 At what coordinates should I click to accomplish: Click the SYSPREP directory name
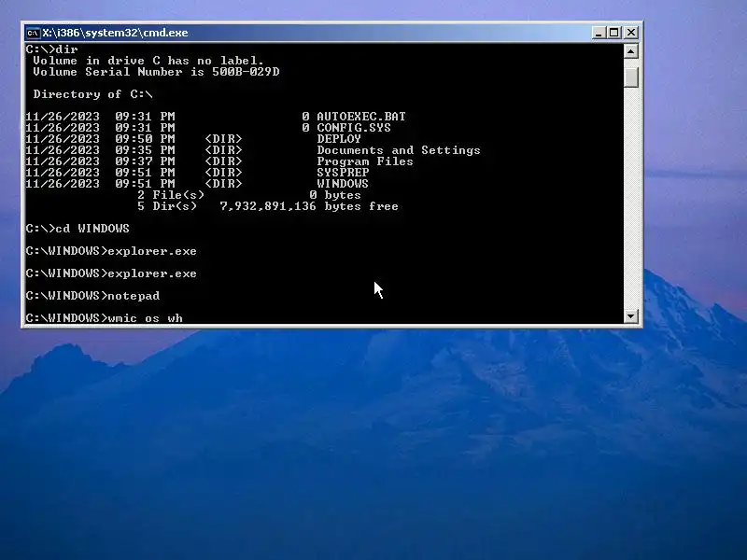tap(343, 173)
